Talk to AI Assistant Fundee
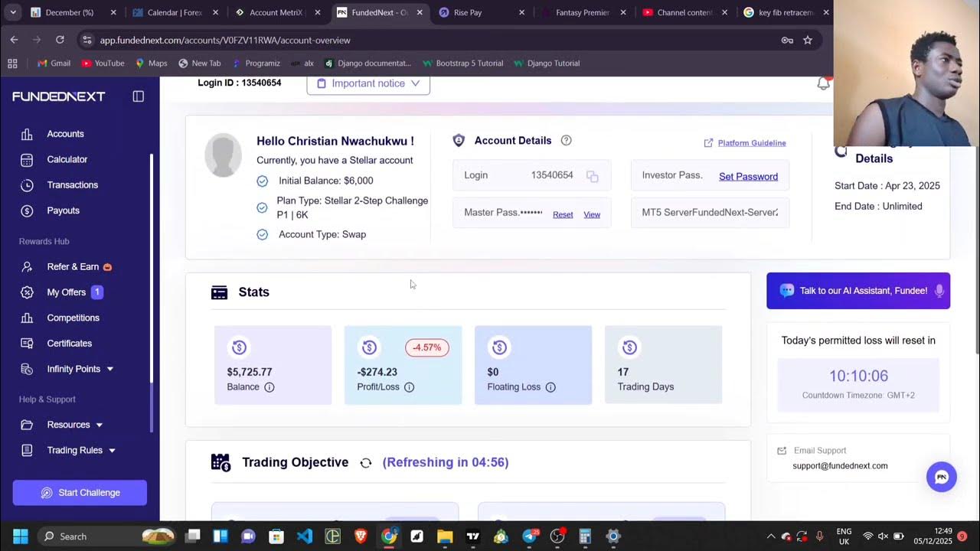980x551 pixels. point(858,291)
